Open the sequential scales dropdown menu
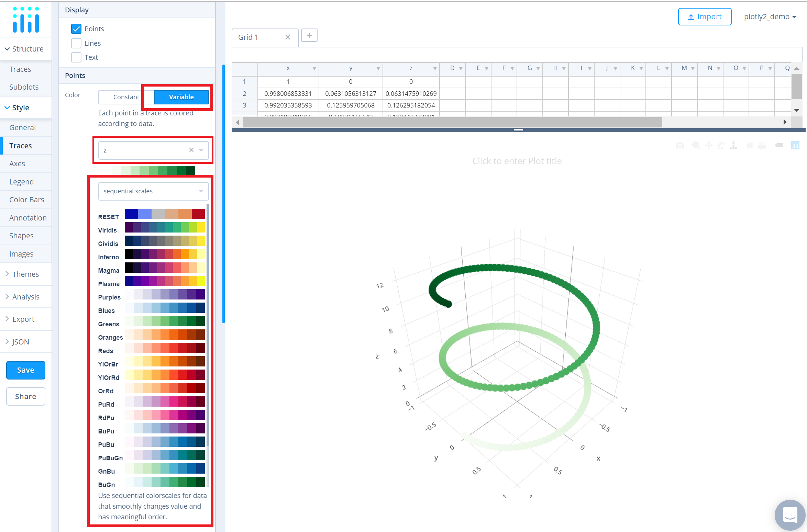Screen dimensions: 807x532 [151, 191]
